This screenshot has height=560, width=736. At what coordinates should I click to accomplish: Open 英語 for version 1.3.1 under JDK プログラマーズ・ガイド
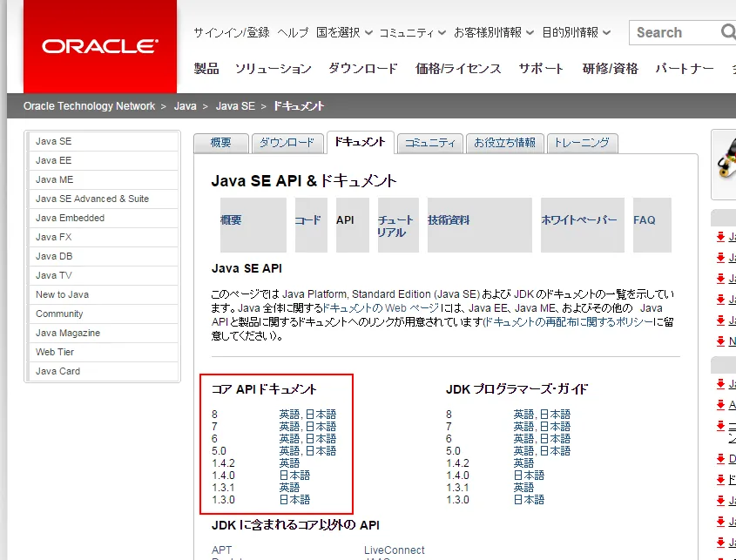(523, 488)
